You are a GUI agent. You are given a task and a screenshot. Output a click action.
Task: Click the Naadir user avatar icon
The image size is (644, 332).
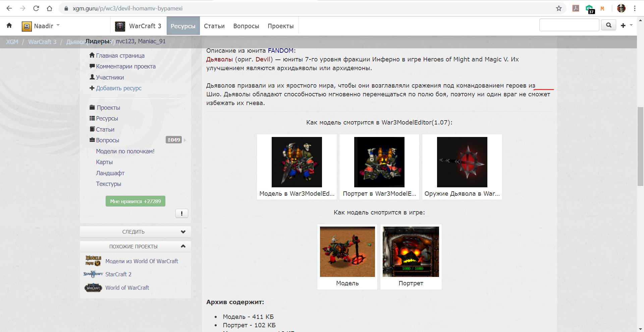pos(26,26)
